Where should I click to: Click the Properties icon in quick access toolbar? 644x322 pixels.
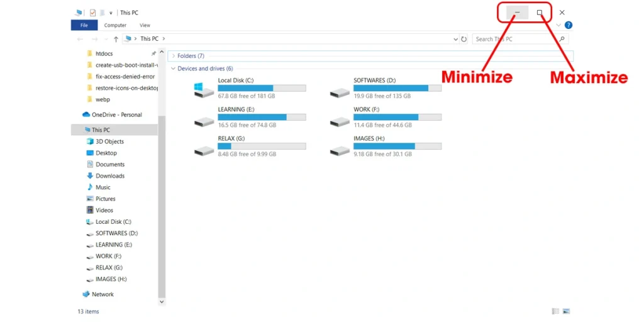92,12
